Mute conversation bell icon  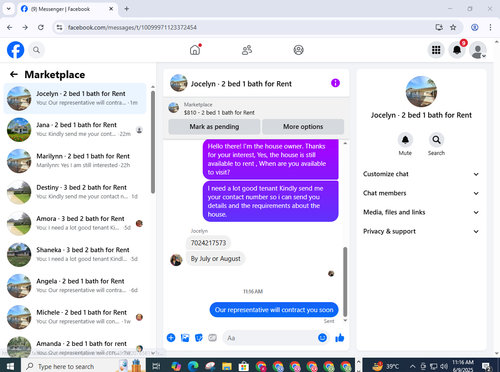pos(405,140)
